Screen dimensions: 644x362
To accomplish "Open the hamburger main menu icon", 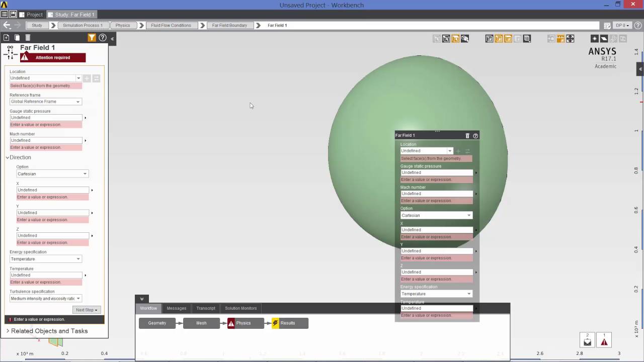I will (x=4, y=15).
